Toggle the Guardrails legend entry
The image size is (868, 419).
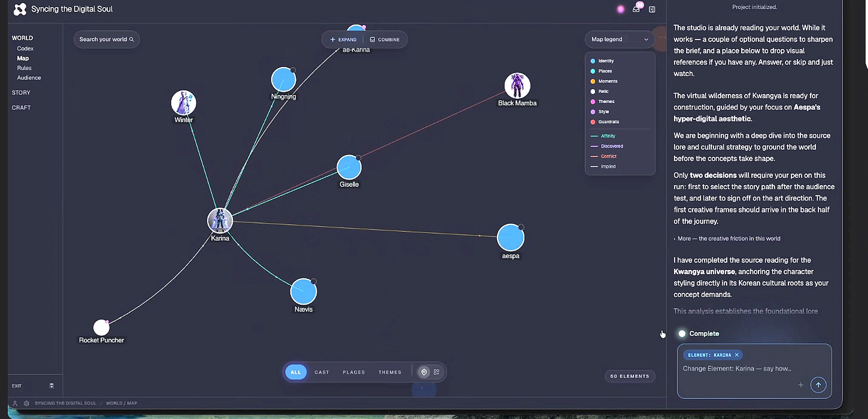tap(605, 122)
